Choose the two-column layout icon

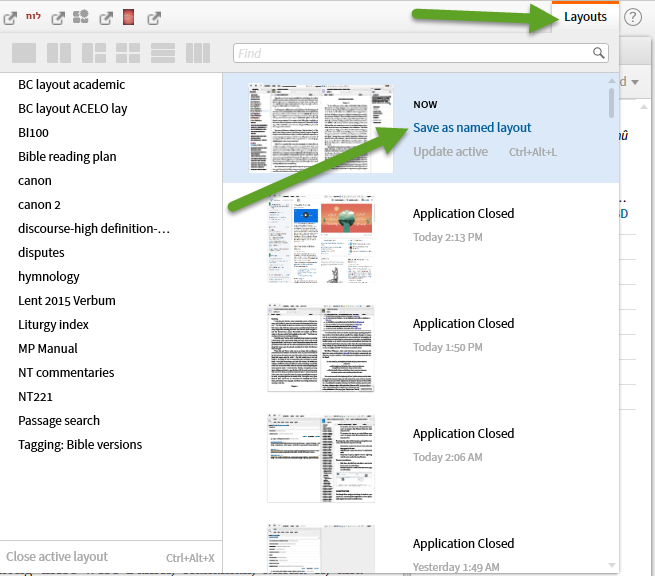coord(59,53)
